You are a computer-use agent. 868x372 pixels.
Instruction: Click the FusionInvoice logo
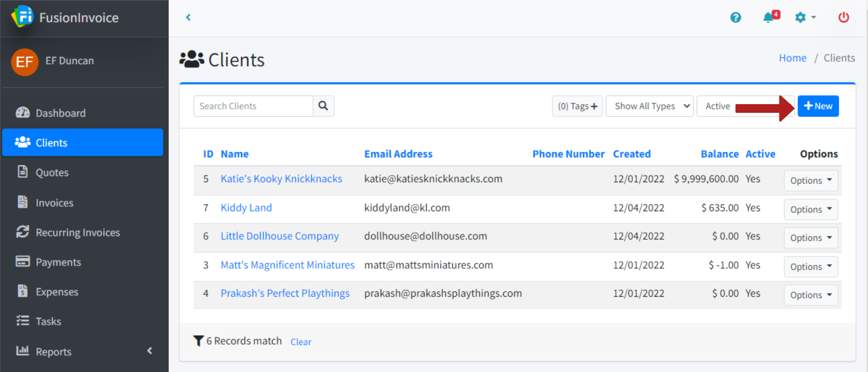click(x=22, y=16)
